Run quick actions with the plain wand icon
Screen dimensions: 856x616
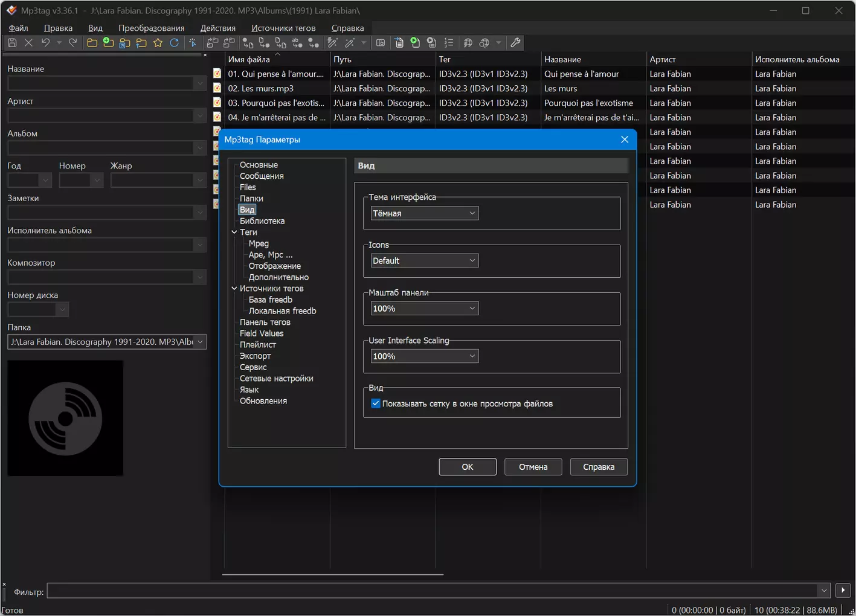pyautogui.click(x=349, y=43)
